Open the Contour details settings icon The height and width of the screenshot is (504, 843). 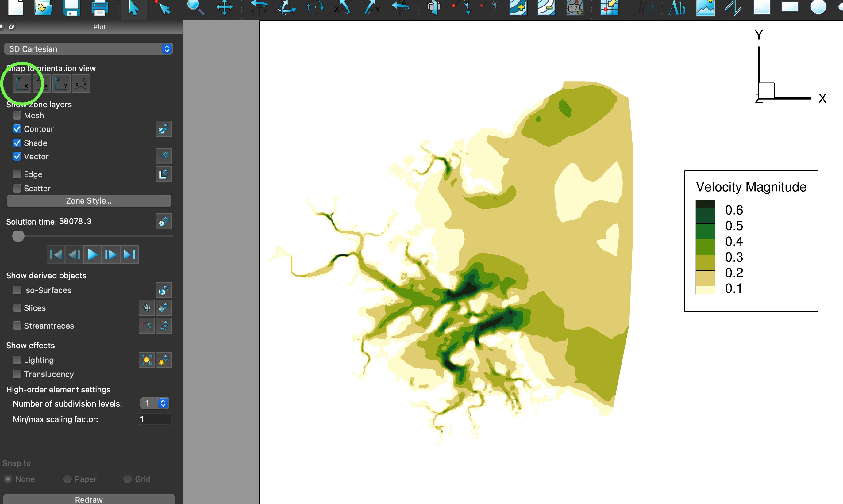(x=164, y=129)
